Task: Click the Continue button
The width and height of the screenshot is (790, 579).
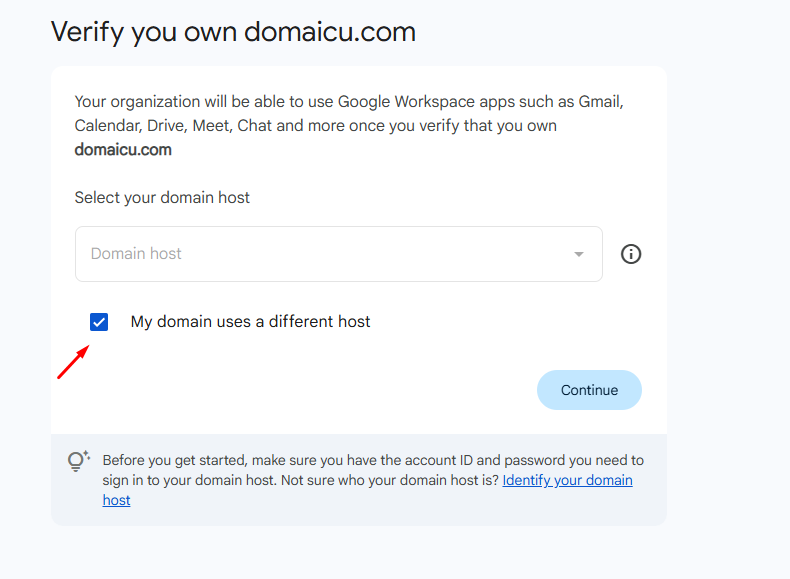Action: coord(589,390)
